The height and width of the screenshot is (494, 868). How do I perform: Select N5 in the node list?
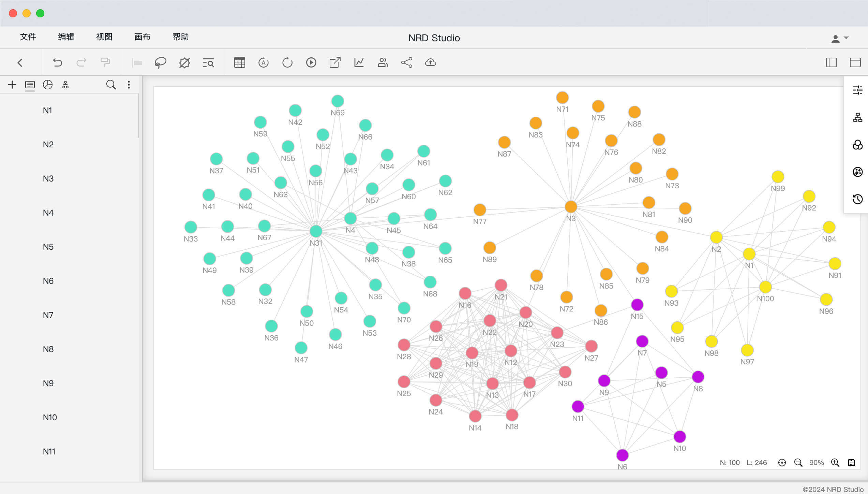pyautogui.click(x=48, y=247)
